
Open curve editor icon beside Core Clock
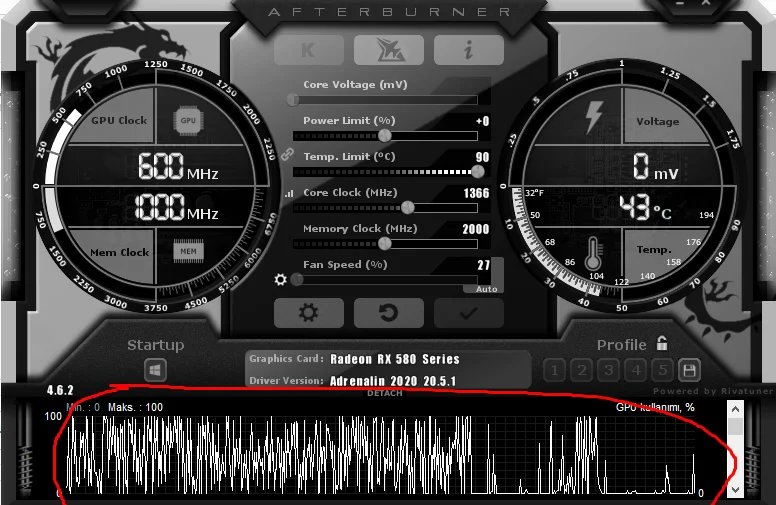pos(289,194)
